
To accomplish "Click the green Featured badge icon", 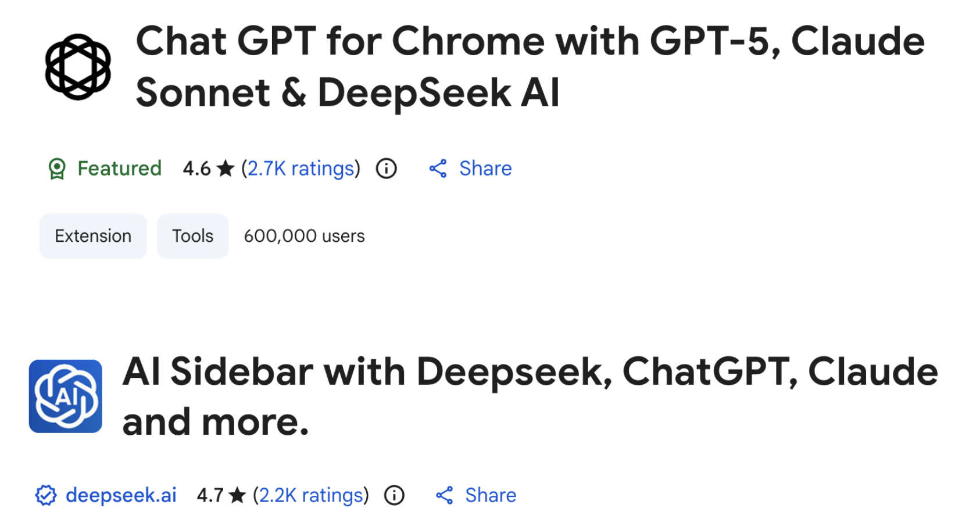I will click(57, 169).
